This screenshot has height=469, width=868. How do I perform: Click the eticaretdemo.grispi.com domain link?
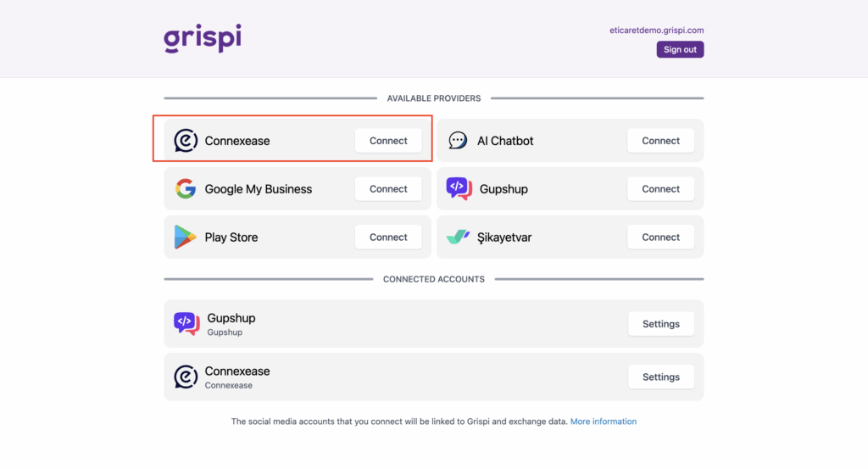click(x=657, y=31)
